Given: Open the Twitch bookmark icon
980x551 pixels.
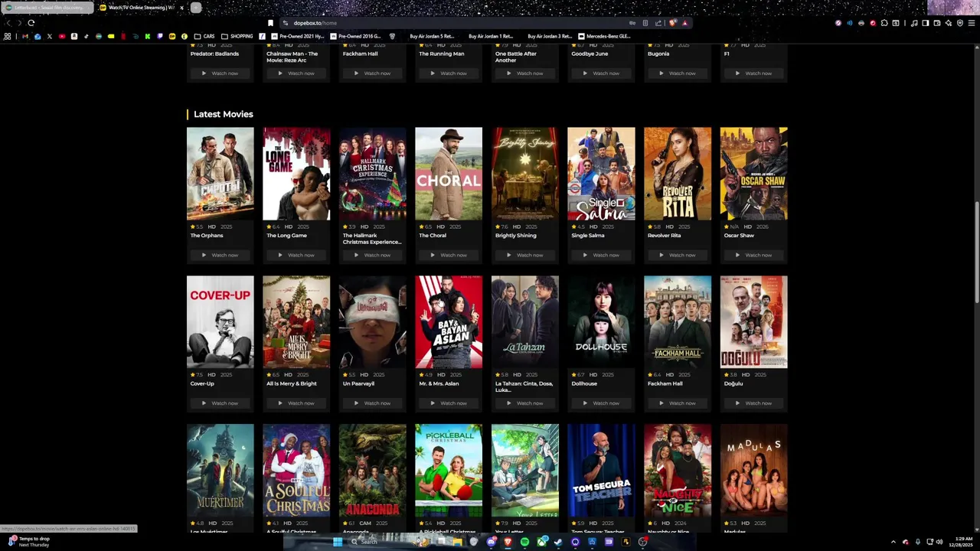Looking at the screenshot, I should (x=160, y=36).
